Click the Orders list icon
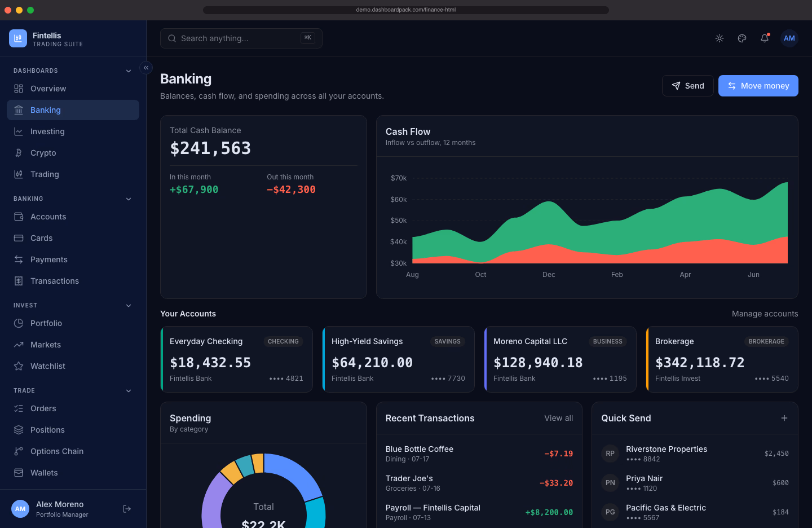 click(x=19, y=408)
